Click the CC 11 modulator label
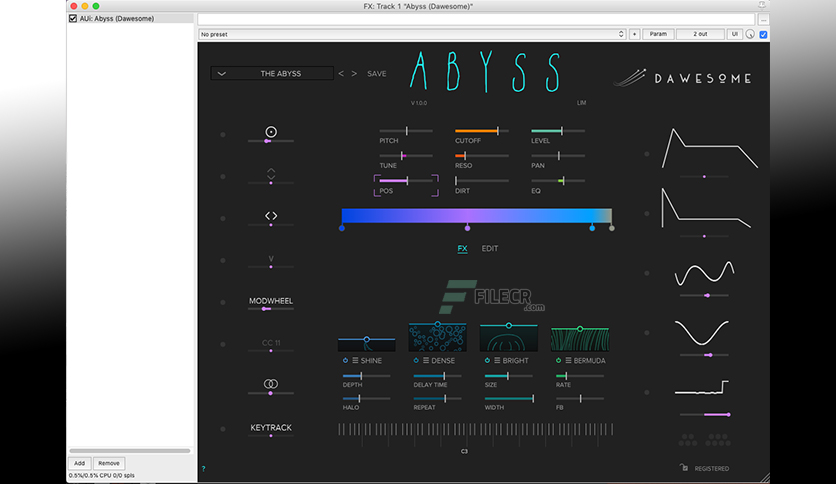 pos(271,343)
